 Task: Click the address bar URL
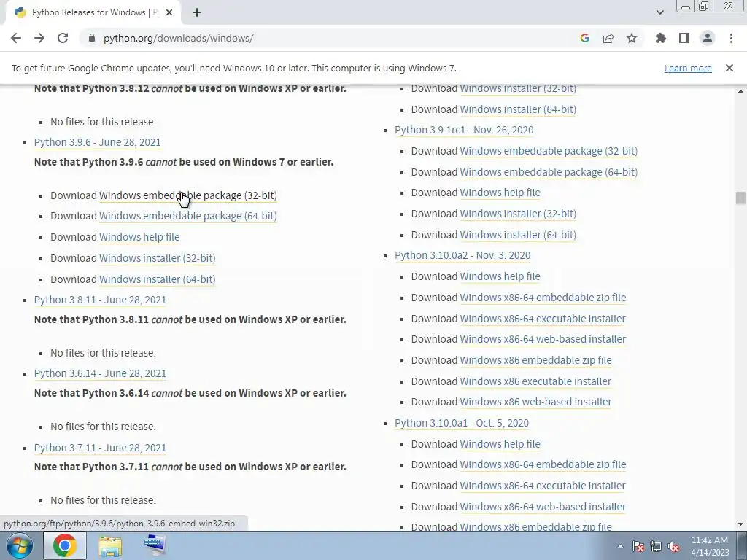coord(178,38)
